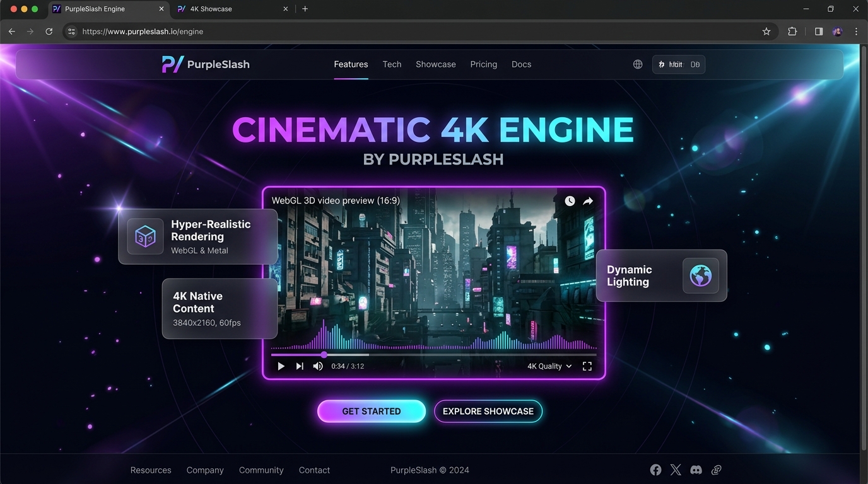Viewport: 868px width, 484px height.
Task: Click the watch later clock icon on video
Action: tap(570, 201)
